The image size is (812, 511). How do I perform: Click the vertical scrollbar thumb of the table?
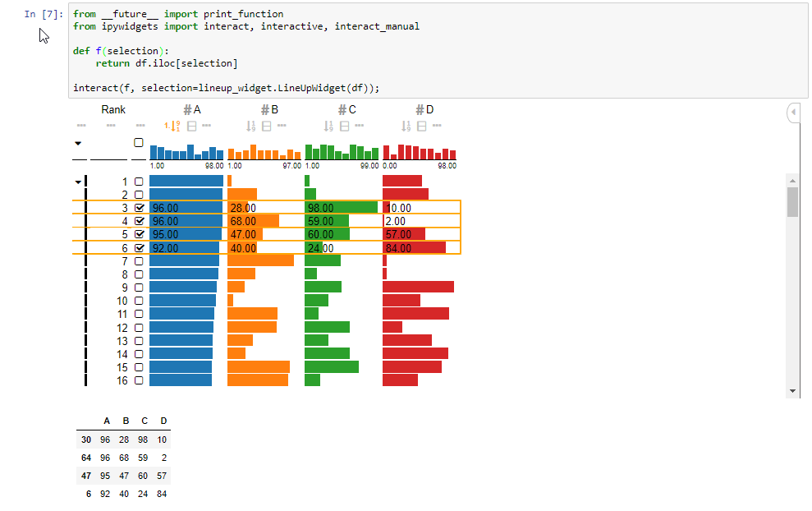pos(792,201)
